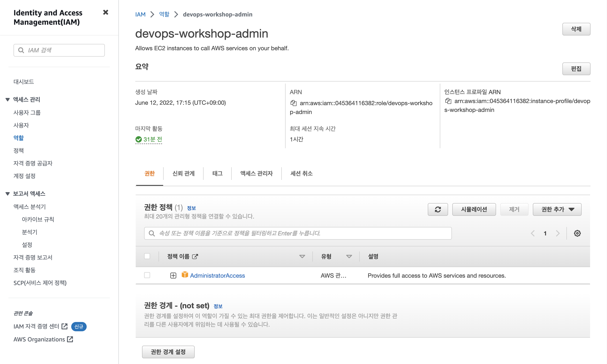Viewport: 607px width, 364px height.
Task: Click the external link icon beside 정책 이름
Action: pyautogui.click(x=195, y=257)
